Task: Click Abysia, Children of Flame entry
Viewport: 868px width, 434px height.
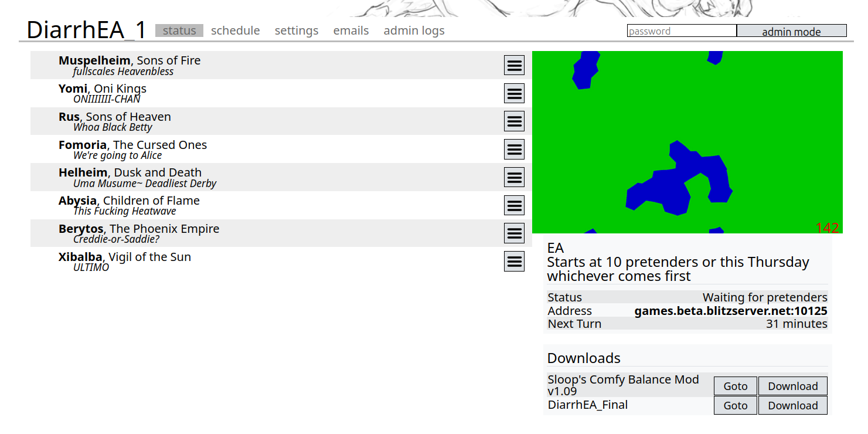Action: pos(129,201)
